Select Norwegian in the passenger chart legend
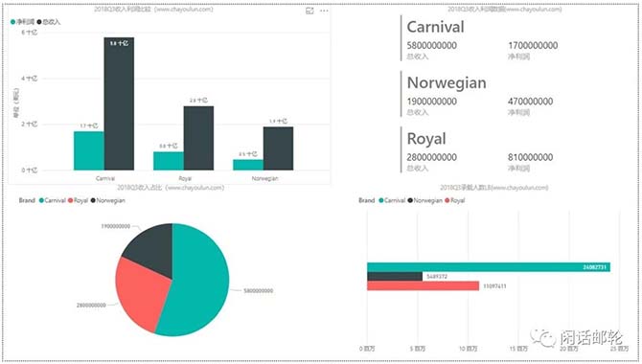This screenshot has width=642, height=364. (x=425, y=200)
